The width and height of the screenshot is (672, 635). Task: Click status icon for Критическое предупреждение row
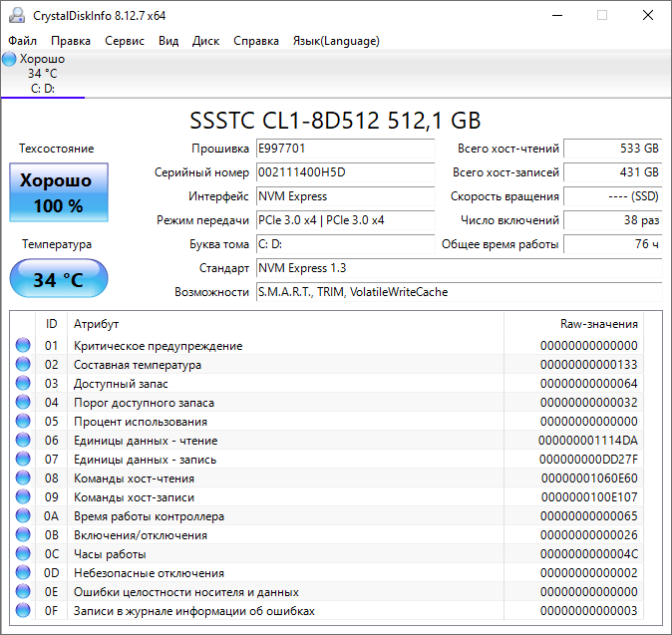pyautogui.click(x=23, y=345)
